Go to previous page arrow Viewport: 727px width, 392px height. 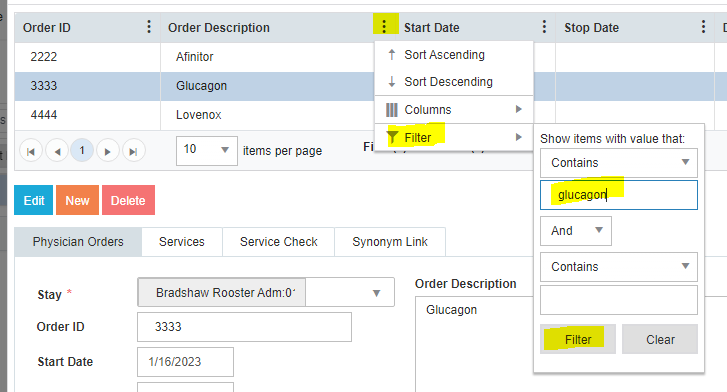coord(57,151)
